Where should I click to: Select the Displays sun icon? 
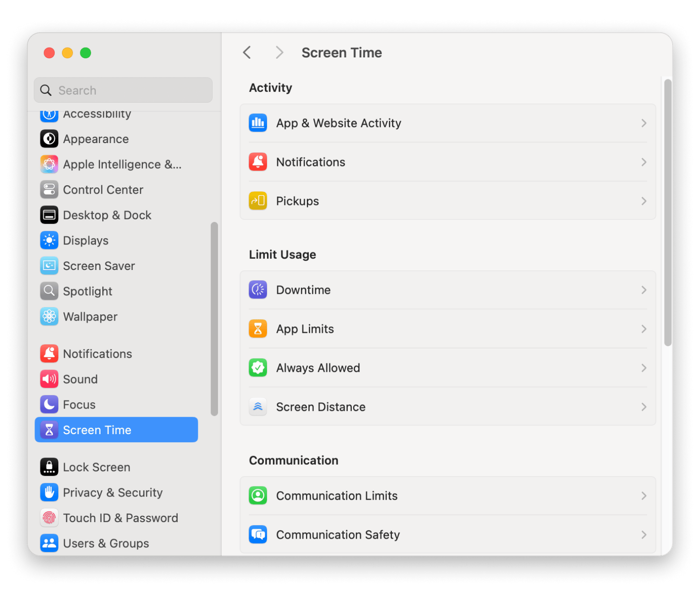pyautogui.click(x=49, y=240)
